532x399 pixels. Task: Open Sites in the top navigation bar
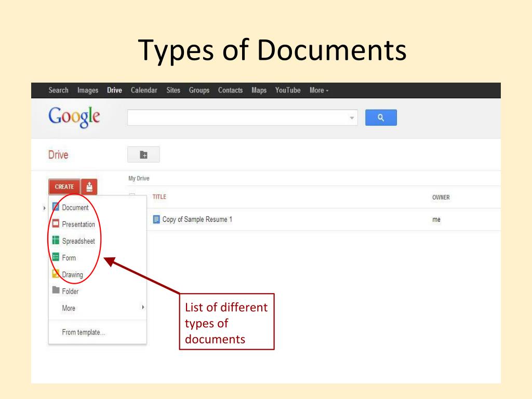[x=173, y=90]
